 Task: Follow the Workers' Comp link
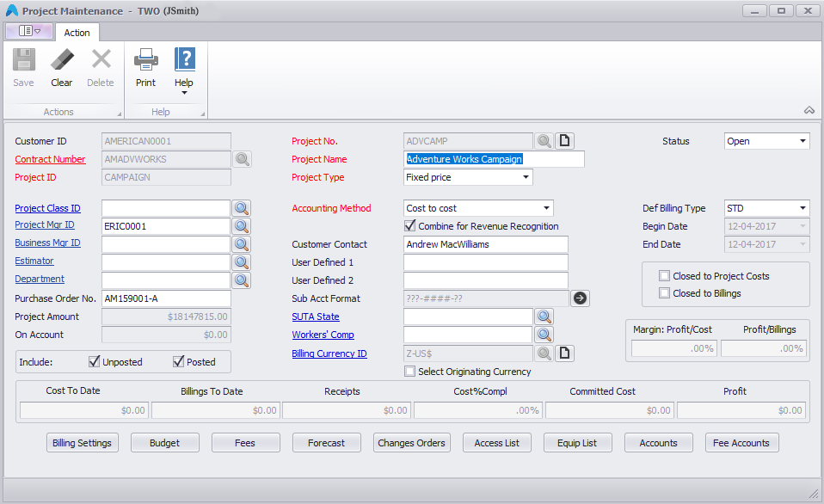point(323,335)
